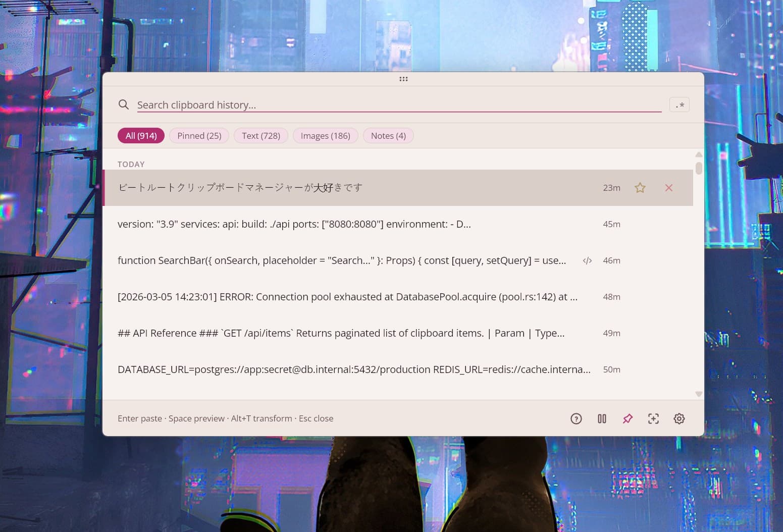Select the All (914) filter tab
The image size is (783, 532).
141,135
